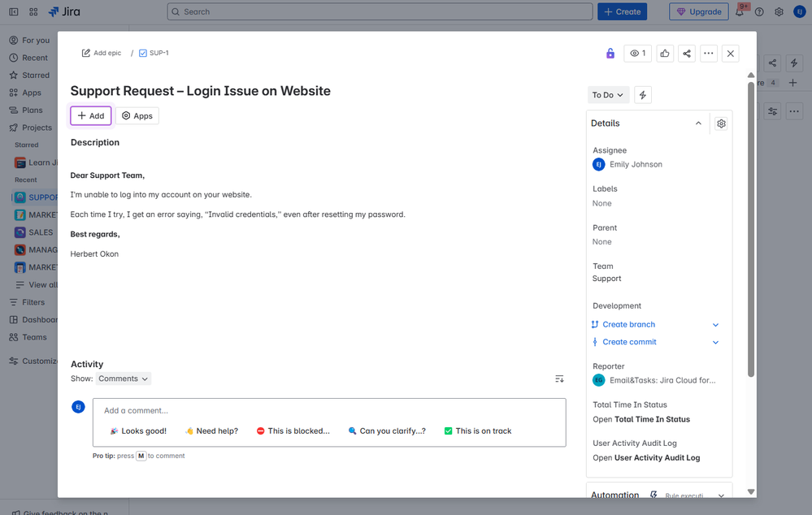Insert 'This is blocked...' quick comment
Viewport: 812px width, 515px height.
coord(293,431)
